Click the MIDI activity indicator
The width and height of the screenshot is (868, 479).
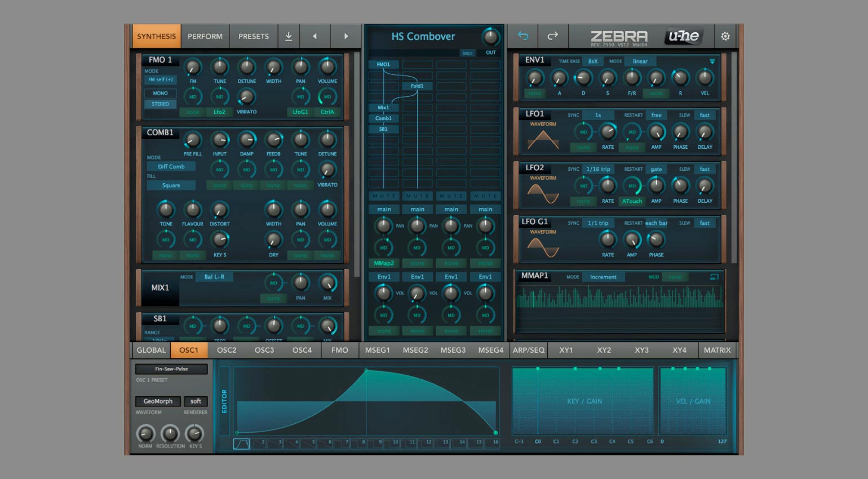[x=467, y=53]
